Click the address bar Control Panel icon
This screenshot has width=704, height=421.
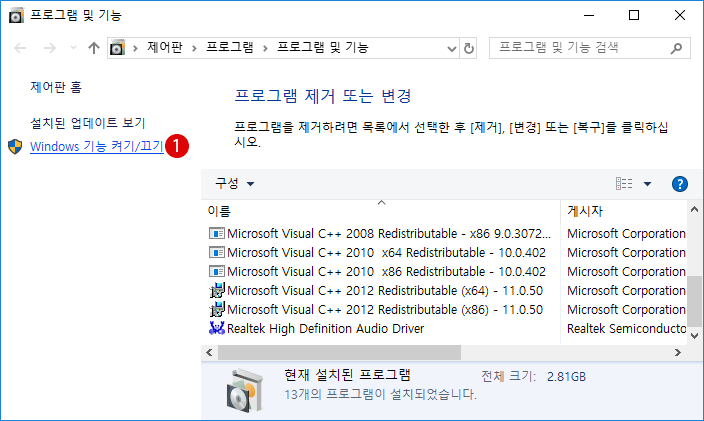point(117,48)
